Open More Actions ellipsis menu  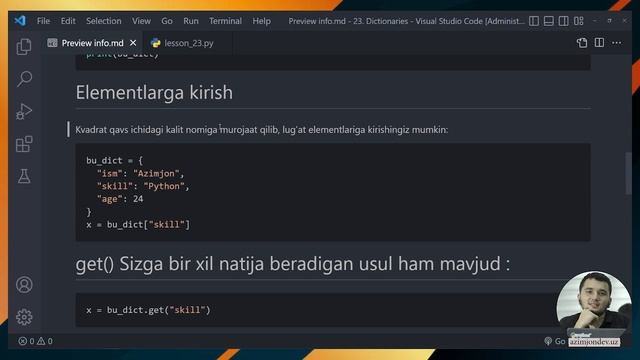616,43
